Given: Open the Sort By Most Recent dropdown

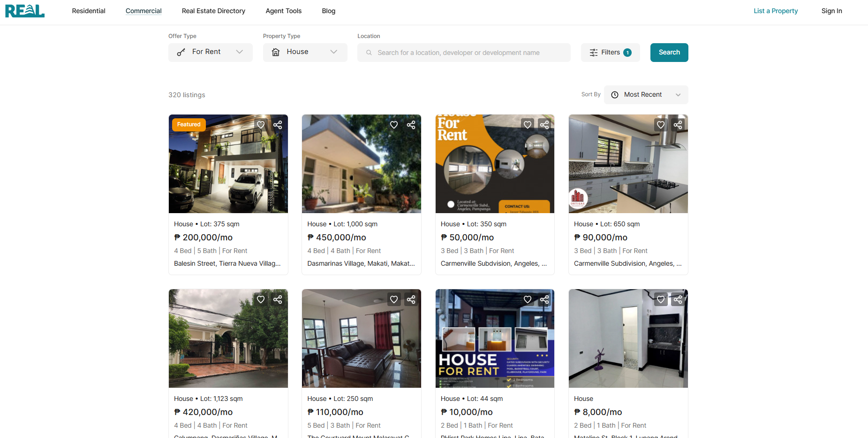Looking at the screenshot, I should point(646,95).
